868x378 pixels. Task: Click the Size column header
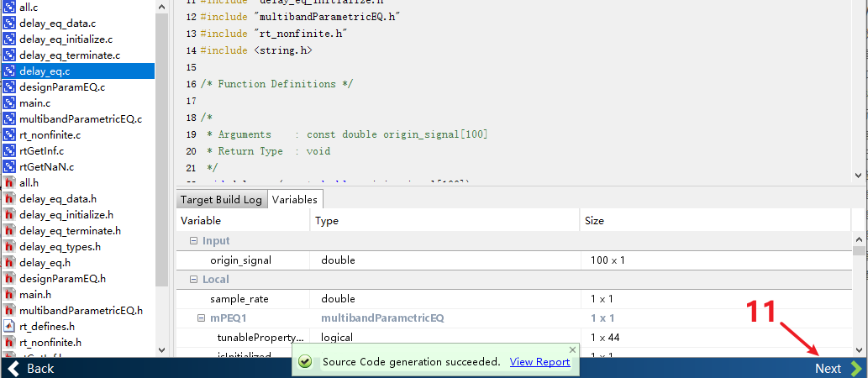[715, 220]
